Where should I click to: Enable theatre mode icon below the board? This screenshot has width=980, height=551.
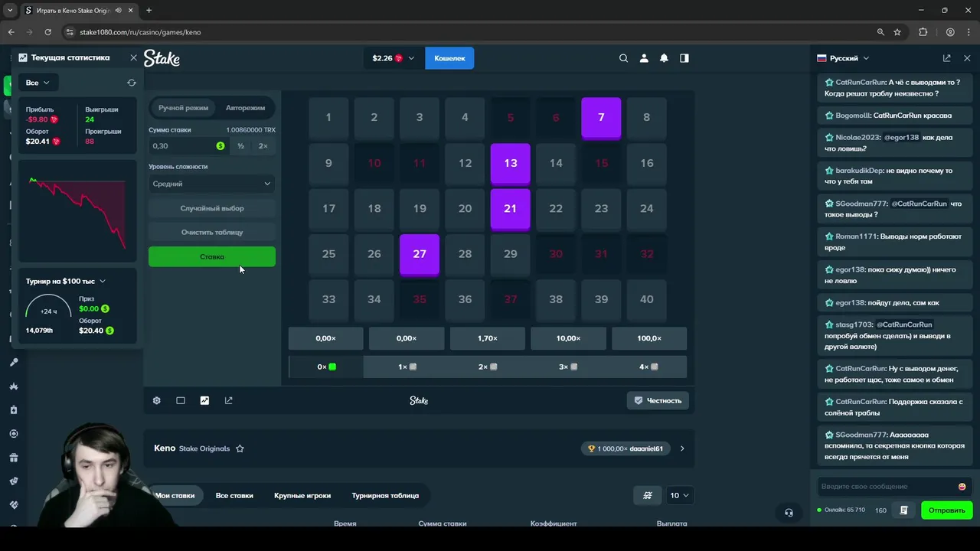pyautogui.click(x=181, y=400)
